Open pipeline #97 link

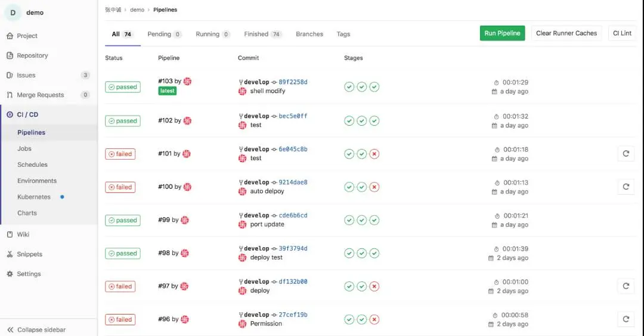point(163,286)
